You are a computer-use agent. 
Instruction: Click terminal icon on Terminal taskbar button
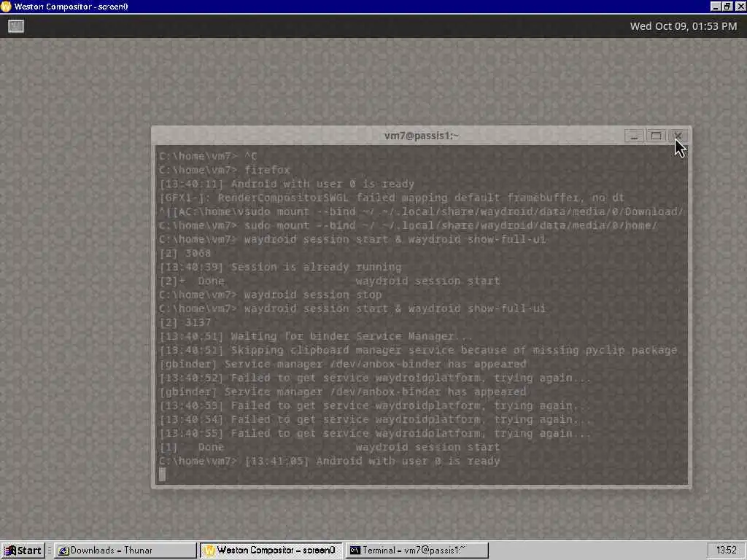[355, 551]
